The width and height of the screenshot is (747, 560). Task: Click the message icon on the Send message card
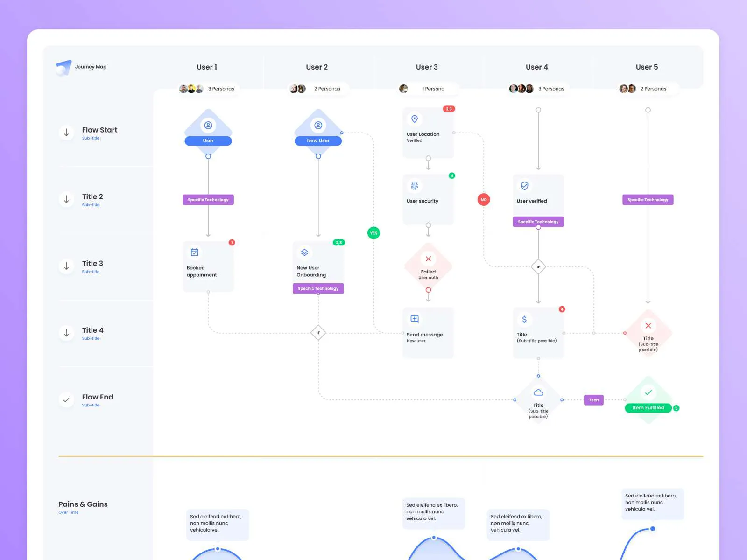point(414,319)
